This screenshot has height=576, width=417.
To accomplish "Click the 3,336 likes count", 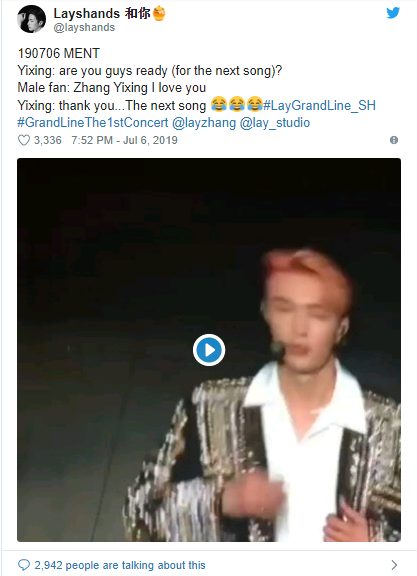I will click(x=48, y=140).
